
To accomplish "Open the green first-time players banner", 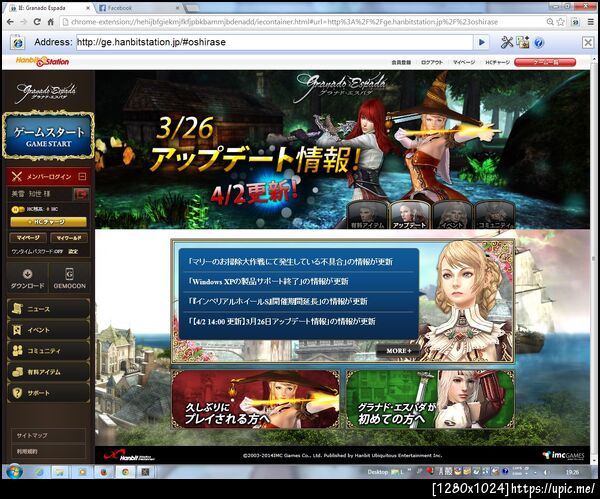I will click(430, 399).
